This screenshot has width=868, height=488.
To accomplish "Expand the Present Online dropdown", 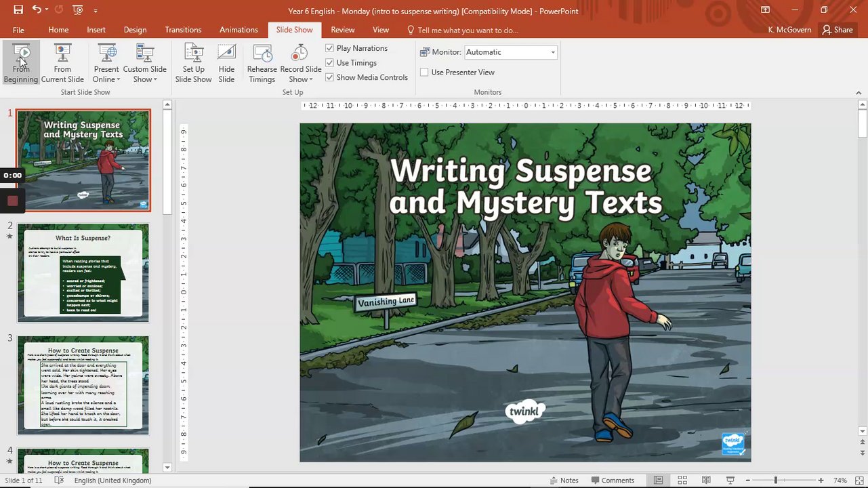I will point(106,75).
